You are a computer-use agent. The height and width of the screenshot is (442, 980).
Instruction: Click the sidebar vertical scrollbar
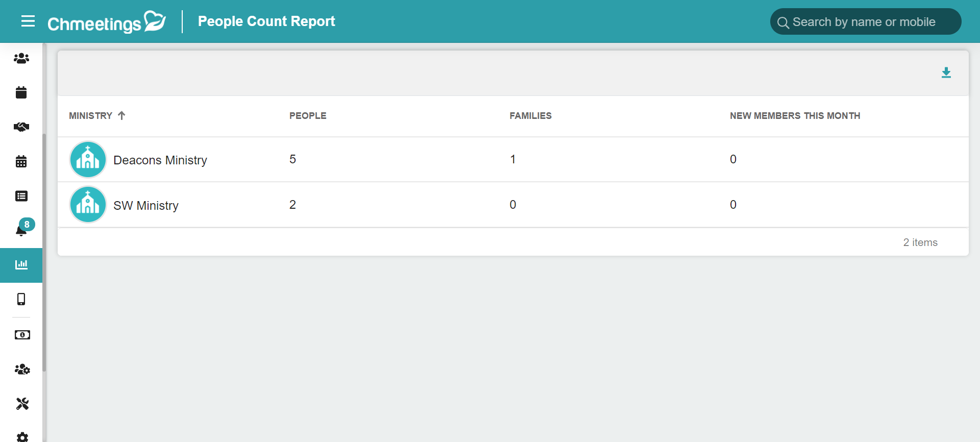(x=44, y=253)
